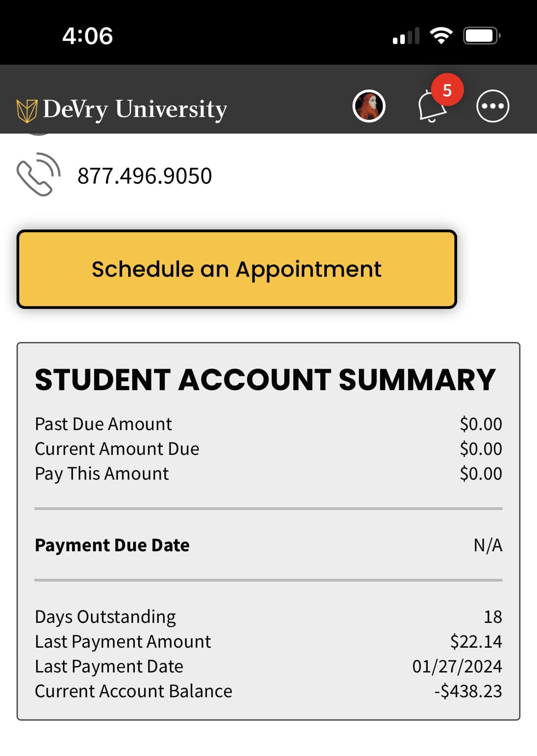This screenshot has height=756, width=537.
Task: Tap the Payment Due Date row
Action: point(268,545)
